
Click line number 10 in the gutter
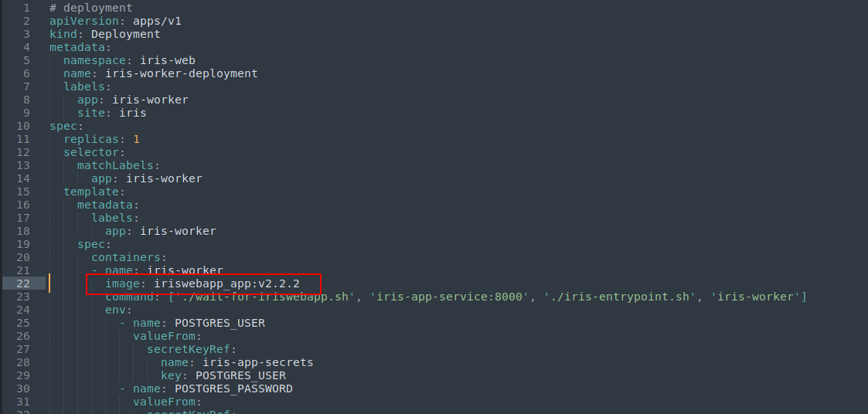[x=22, y=126]
